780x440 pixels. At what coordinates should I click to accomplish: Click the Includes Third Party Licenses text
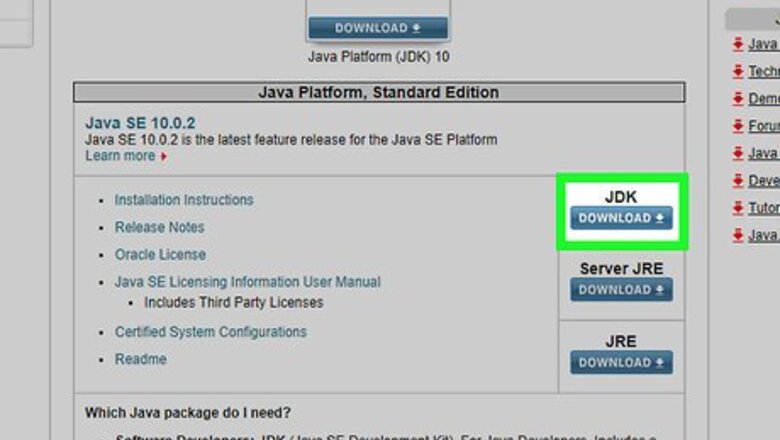pyautogui.click(x=234, y=302)
